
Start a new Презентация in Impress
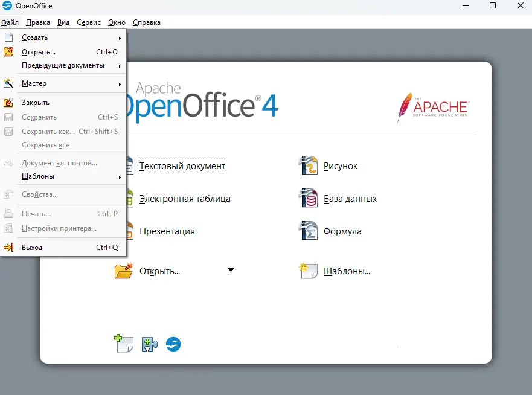167,231
